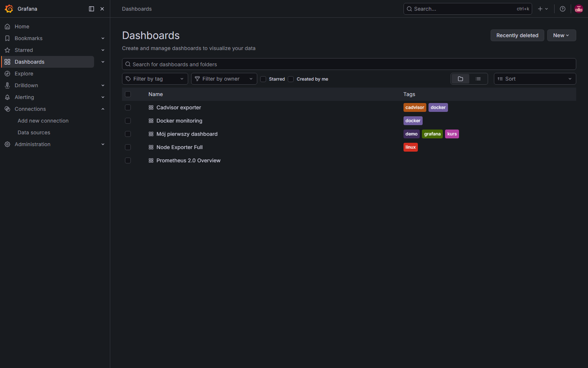Select the Node Exporter Full checkbox
Viewport: 588px width, 368px height.
[128, 147]
